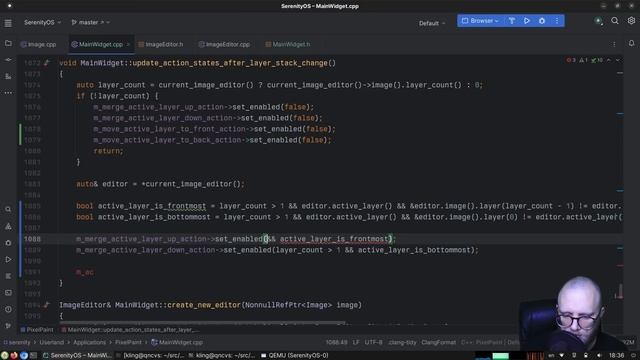Image resolution: width=640 pixels, height=360 pixels.
Task: Open Browser run configuration dropdown
Action: pyautogui.click(x=480, y=21)
